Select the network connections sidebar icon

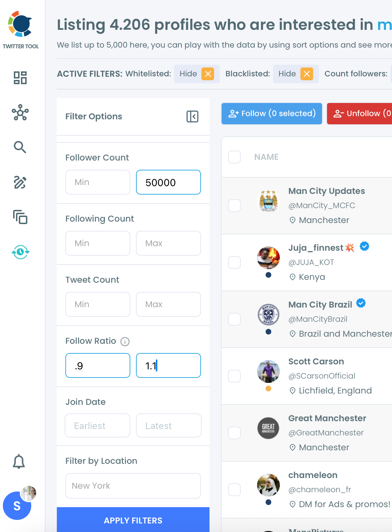[x=20, y=113]
